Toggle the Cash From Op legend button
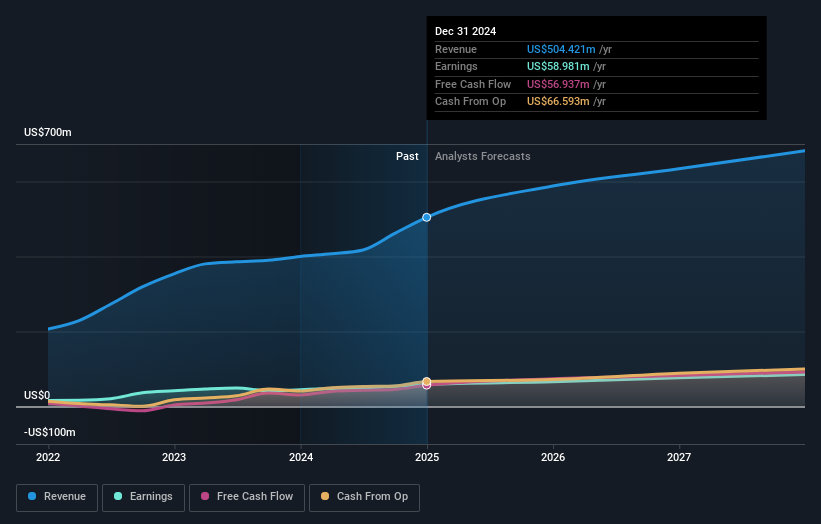The image size is (821, 524). pos(364,497)
